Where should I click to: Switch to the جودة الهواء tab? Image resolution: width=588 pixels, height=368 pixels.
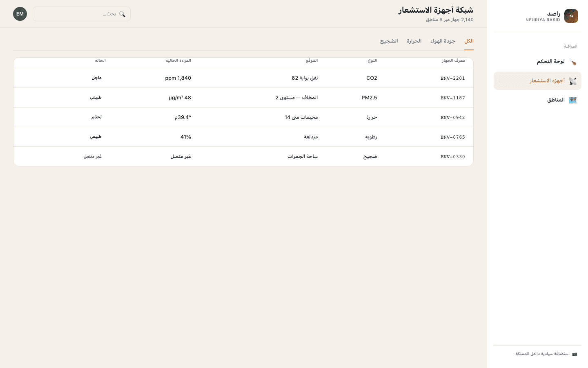[443, 41]
